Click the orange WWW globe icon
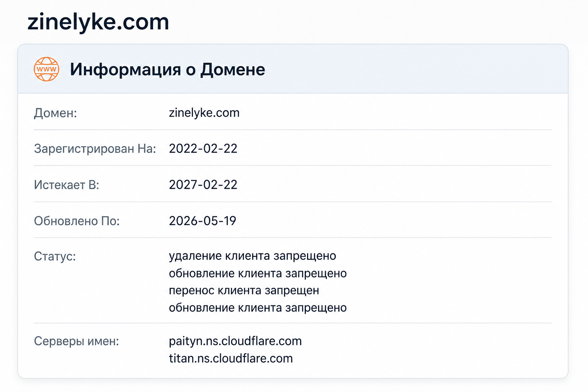 (46, 69)
